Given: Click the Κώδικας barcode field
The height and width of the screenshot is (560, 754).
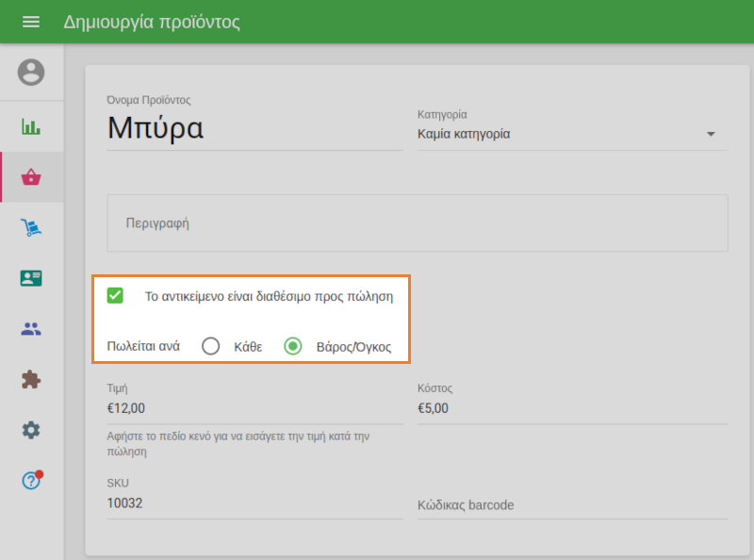Looking at the screenshot, I should 571,505.
